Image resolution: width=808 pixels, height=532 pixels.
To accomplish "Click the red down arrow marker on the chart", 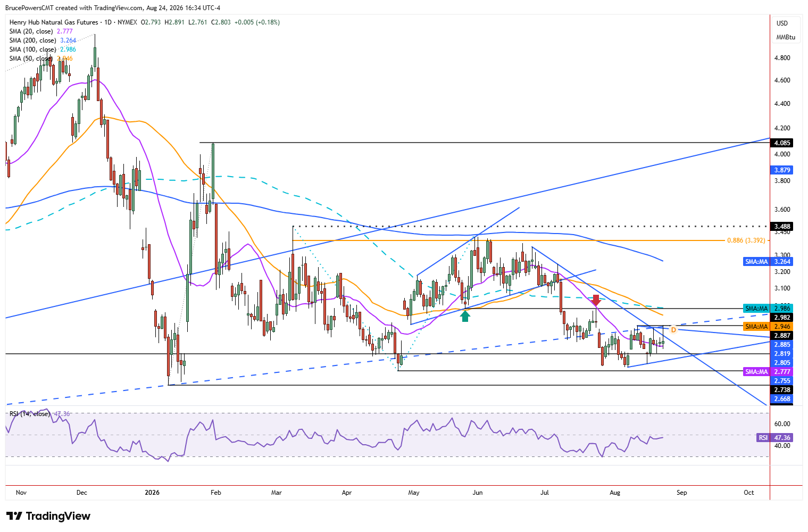I will (x=596, y=300).
